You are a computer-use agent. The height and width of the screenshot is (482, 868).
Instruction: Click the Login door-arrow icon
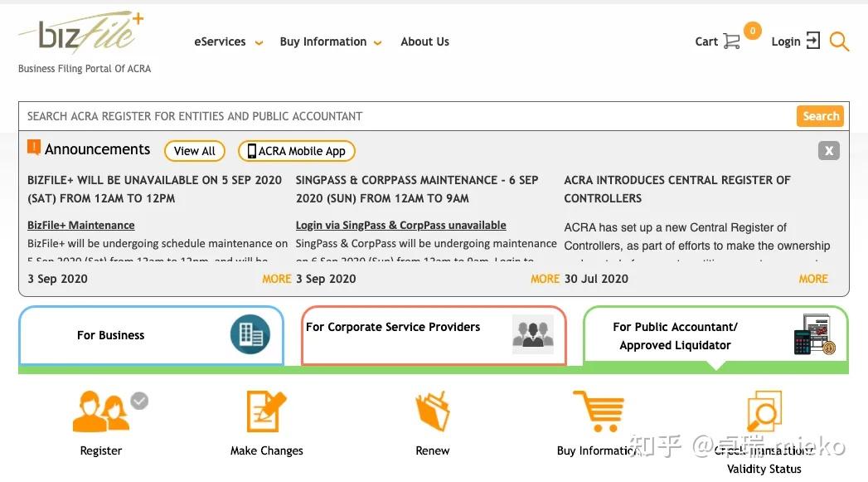(x=812, y=41)
